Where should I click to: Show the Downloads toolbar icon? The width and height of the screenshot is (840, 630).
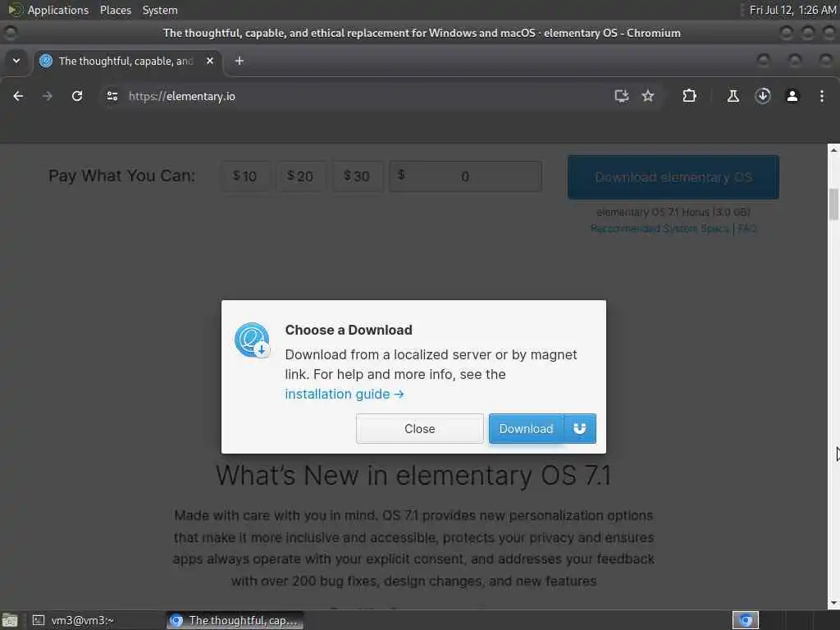click(763, 96)
